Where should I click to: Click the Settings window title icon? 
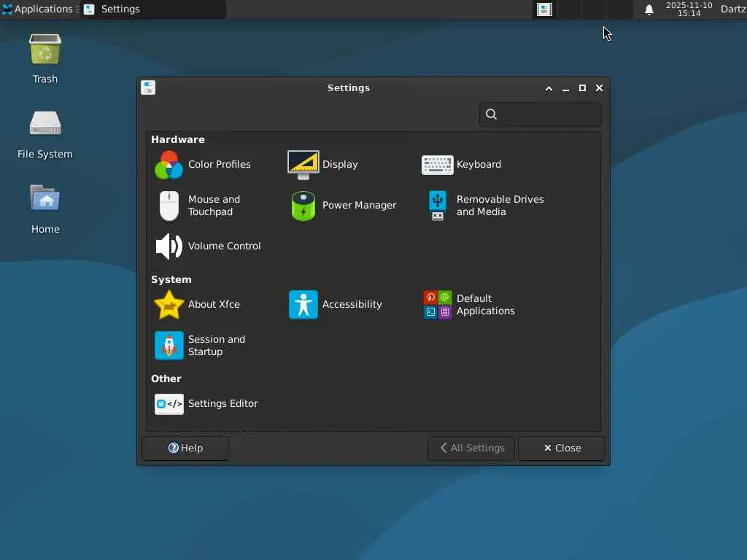coord(148,87)
